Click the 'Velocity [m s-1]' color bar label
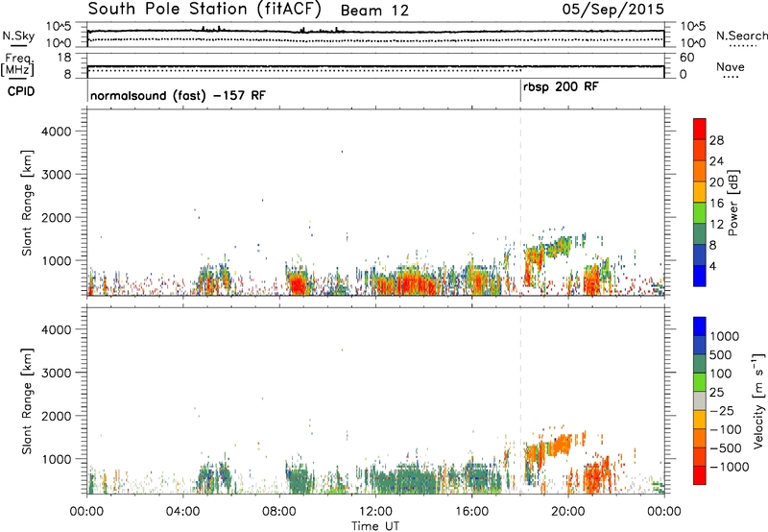 click(x=758, y=400)
